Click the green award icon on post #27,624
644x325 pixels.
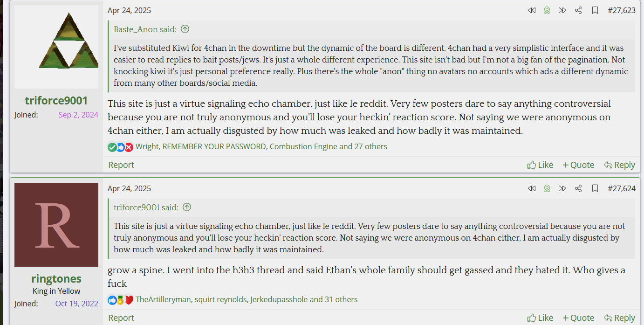547,188
